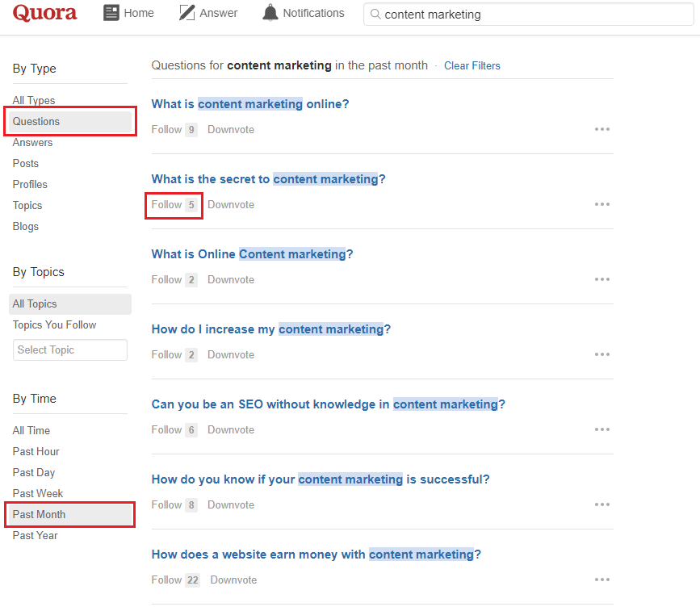Viewport: 700px width, 611px height.
Task: Click the Answer pencil icon
Action: (187, 13)
